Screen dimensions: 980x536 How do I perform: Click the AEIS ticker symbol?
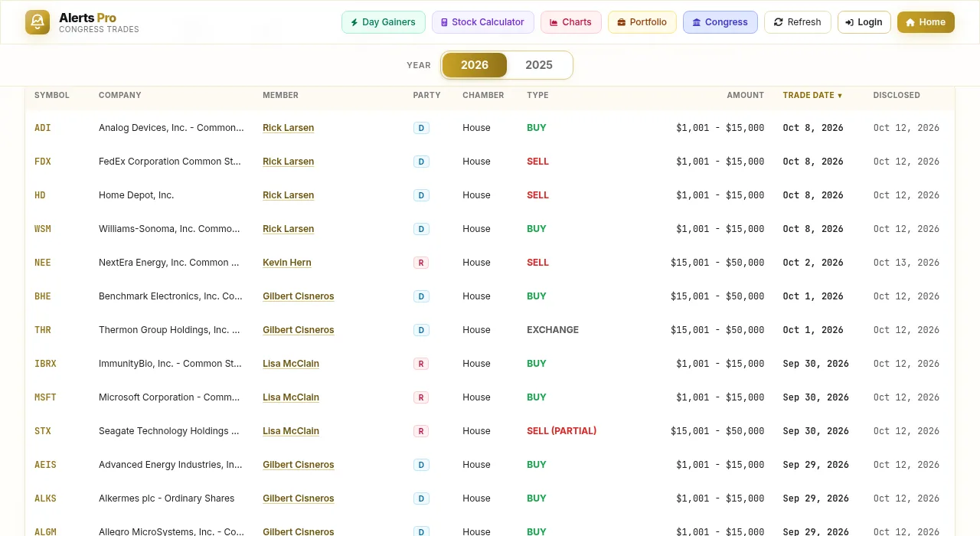coord(45,465)
